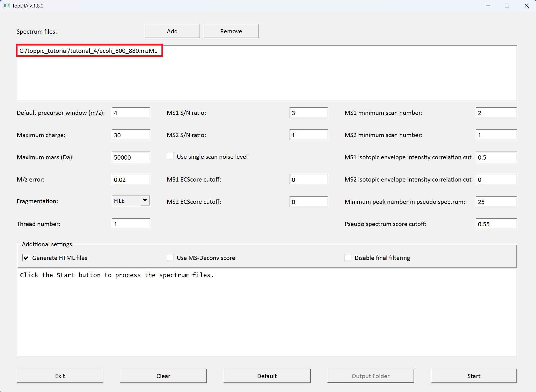Click the Clear button
The width and height of the screenshot is (536, 392).
(163, 376)
